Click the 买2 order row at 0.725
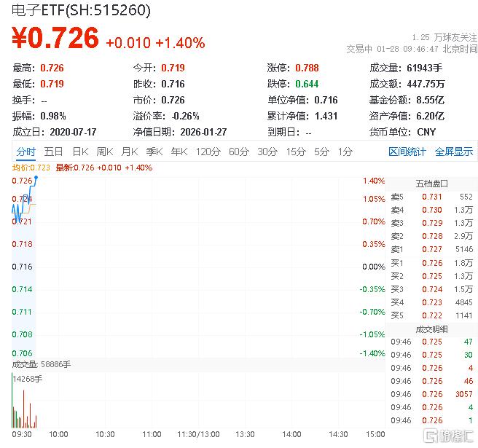478x448 pixels. [x=431, y=276]
